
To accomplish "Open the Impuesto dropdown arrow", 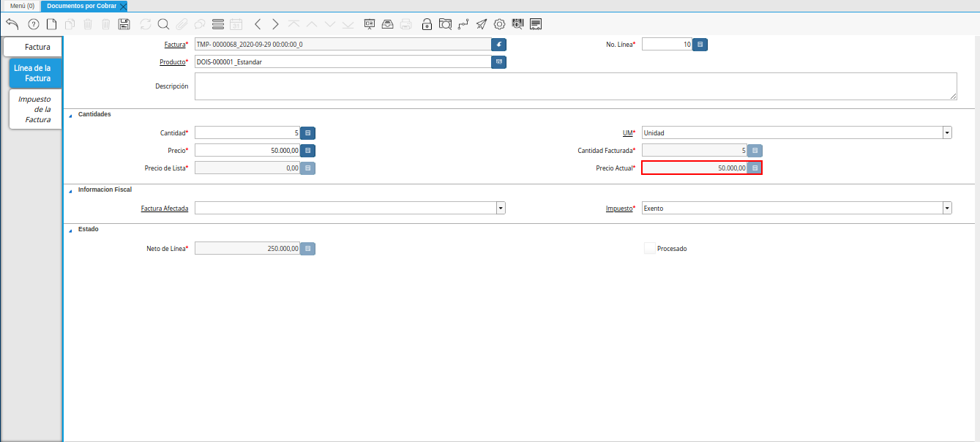I will pos(947,209).
